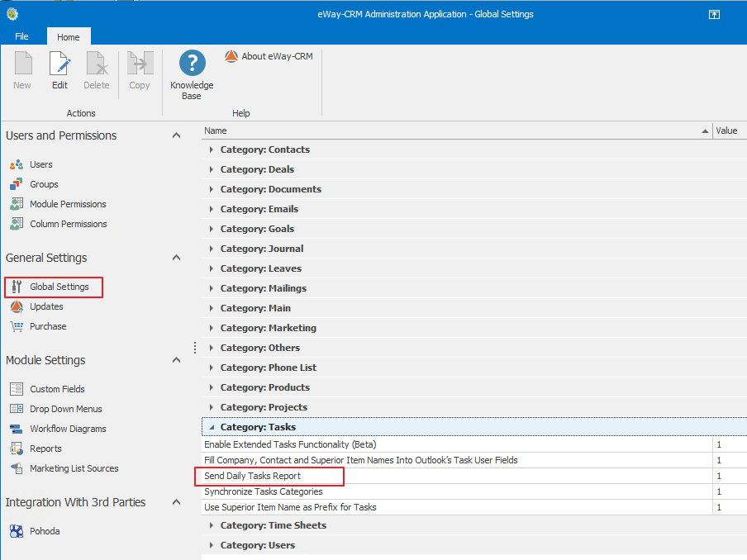Expand Category: Documents group

(211, 189)
